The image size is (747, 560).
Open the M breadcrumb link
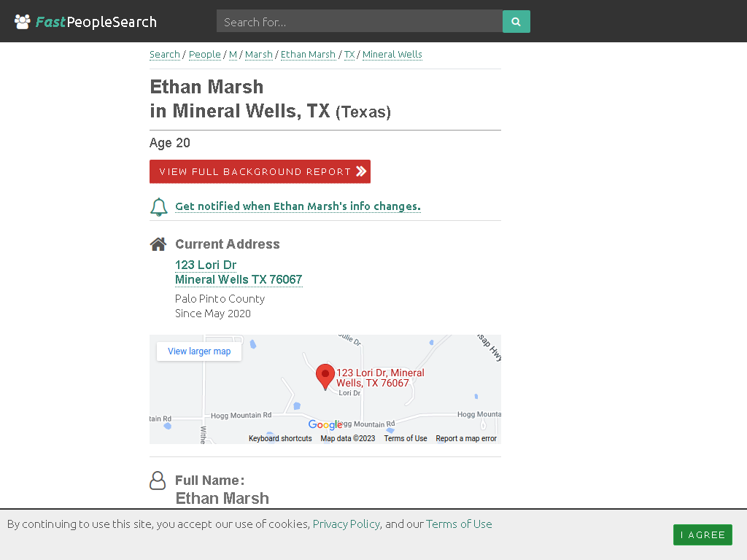pyautogui.click(x=233, y=54)
